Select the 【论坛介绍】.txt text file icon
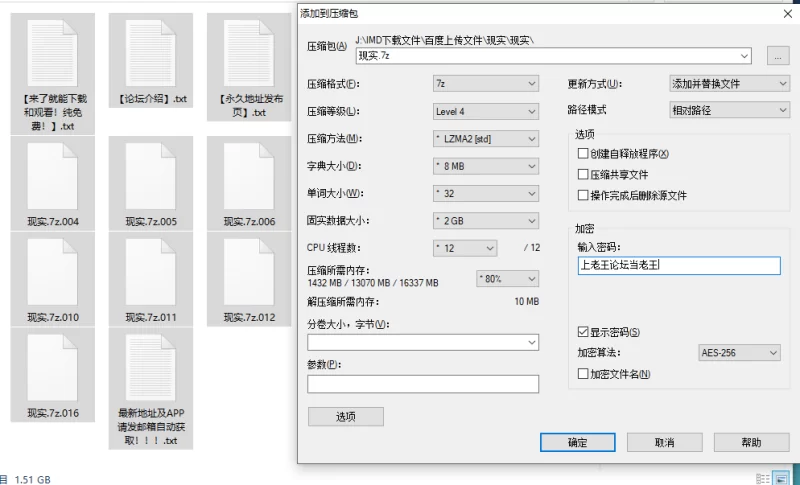The height and width of the screenshot is (485, 800). [151, 52]
